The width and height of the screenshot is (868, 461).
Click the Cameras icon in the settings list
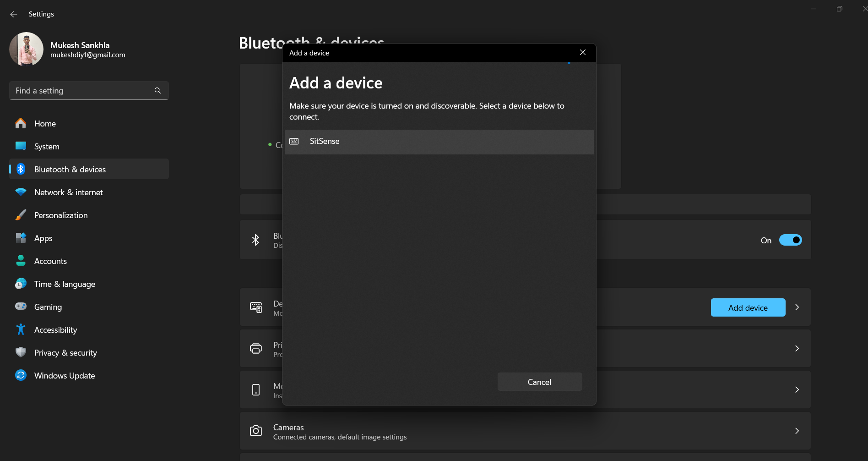pyautogui.click(x=256, y=431)
